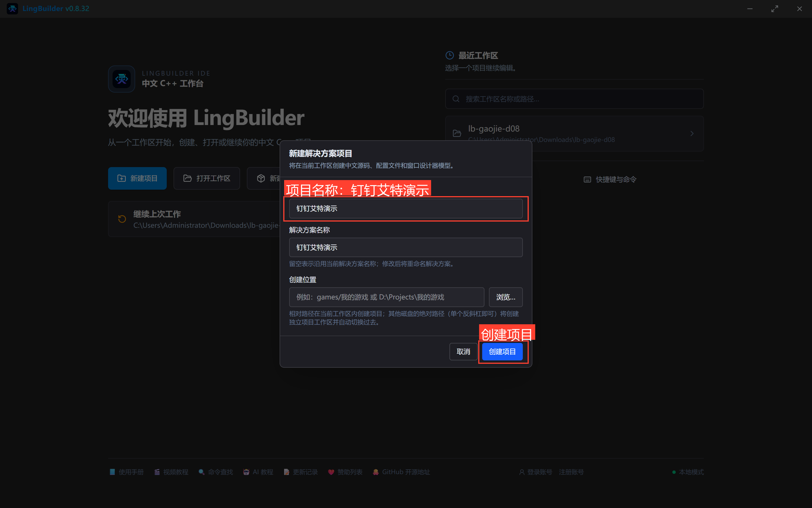
Task: Focus the 创建位置 path input
Action: pyautogui.click(x=387, y=297)
